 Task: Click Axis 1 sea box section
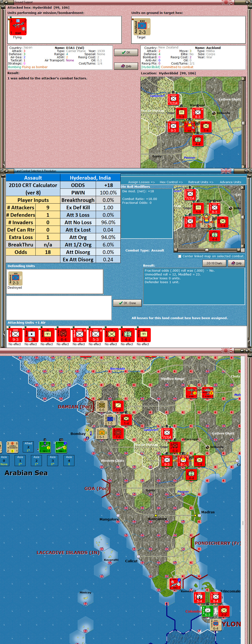(x=20, y=460)
